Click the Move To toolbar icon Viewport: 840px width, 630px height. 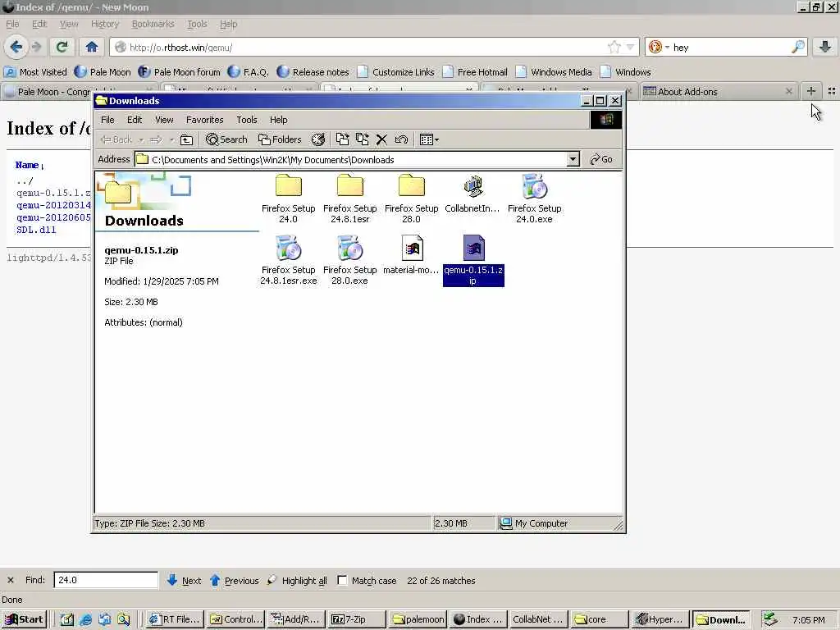tap(342, 139)
